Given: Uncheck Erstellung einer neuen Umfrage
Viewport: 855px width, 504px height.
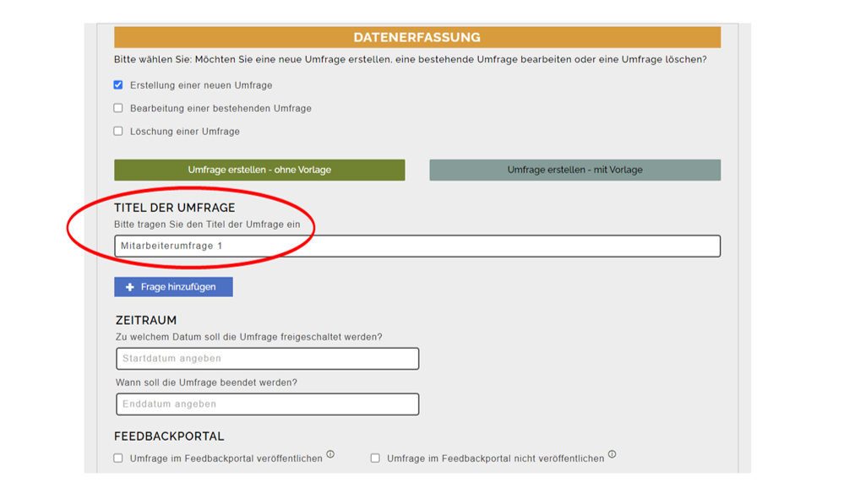Looking at the screenshot, I should click(x=117, y=84).
